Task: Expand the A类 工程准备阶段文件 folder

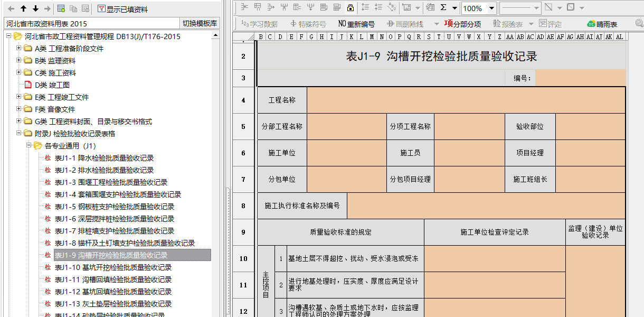Action: point(19,49)
